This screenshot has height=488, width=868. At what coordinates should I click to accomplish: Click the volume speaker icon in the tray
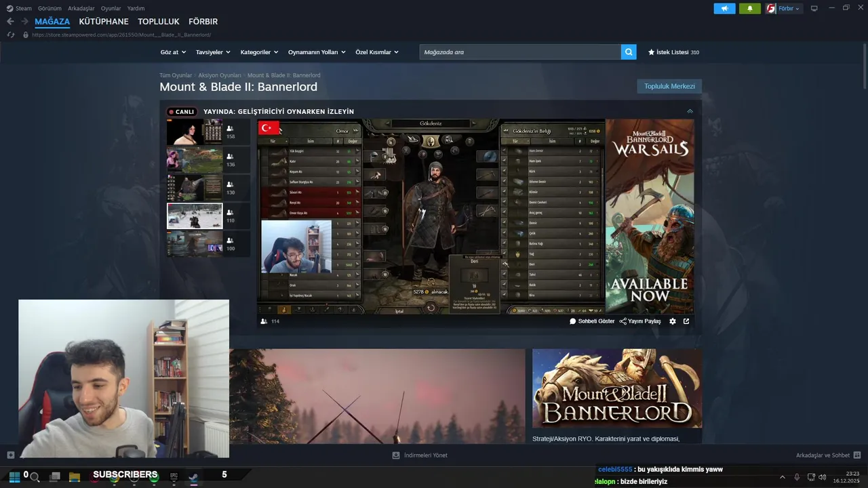pos(823,477)
